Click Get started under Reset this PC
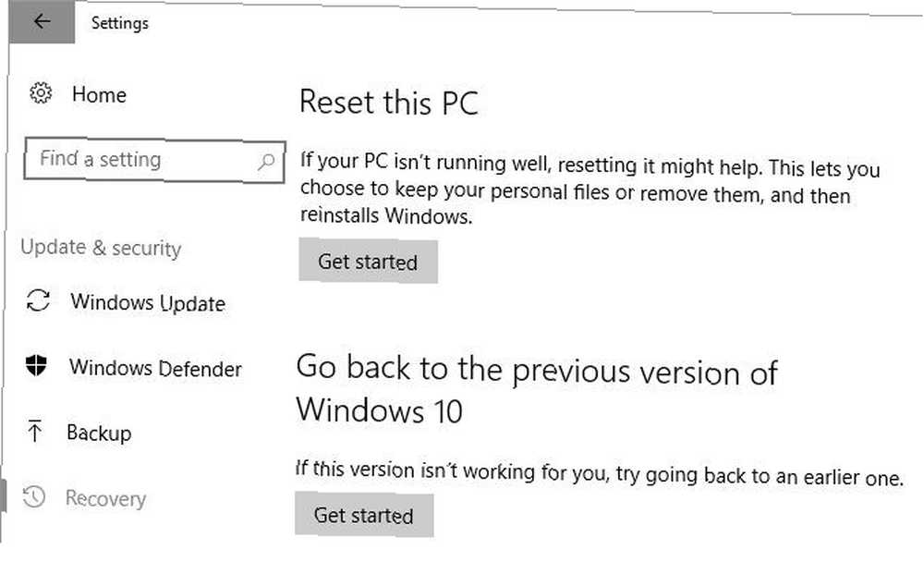The height and width of the screenshot is (562, 924). [368, 261]
